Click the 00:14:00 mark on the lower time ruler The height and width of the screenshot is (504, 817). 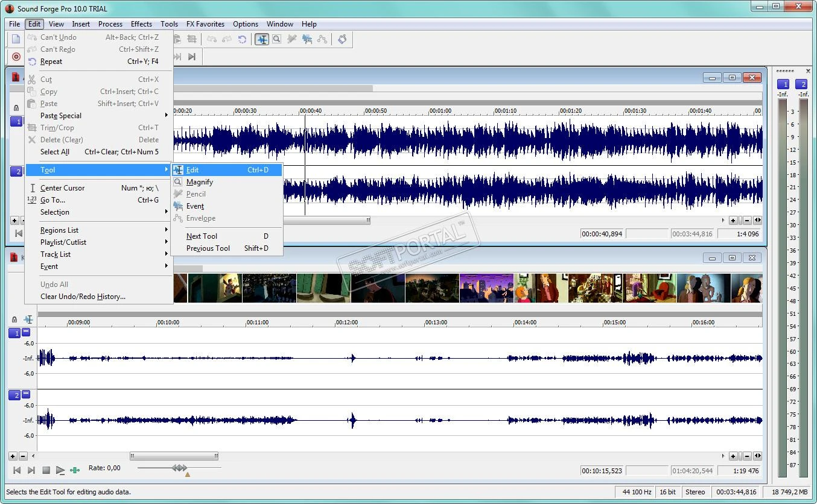tap(526, 323)
